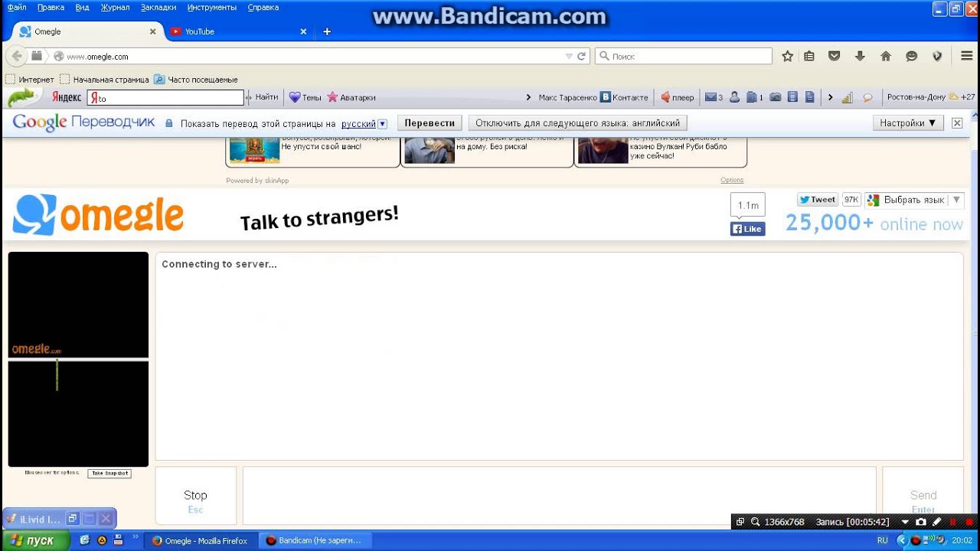Click the Pocket icon in toolbar
The width and height of the screenshot is (980, 551).
pyautogui.click(x=835, y=56)
